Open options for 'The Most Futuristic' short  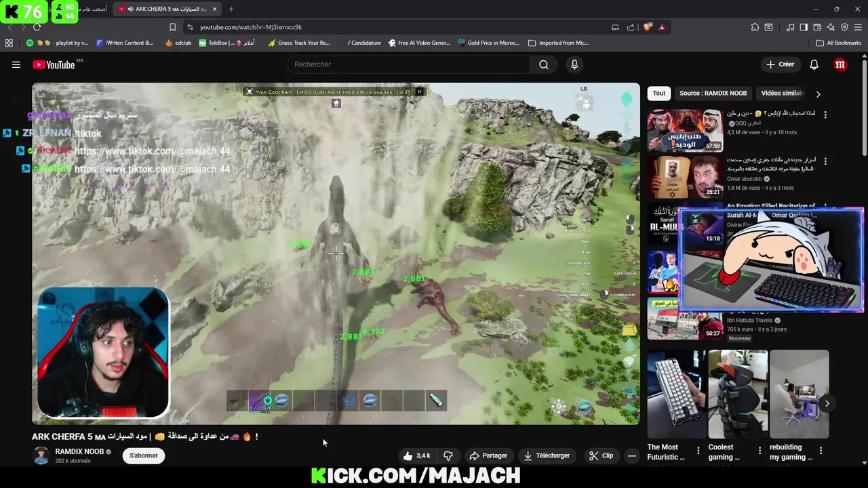698,450
